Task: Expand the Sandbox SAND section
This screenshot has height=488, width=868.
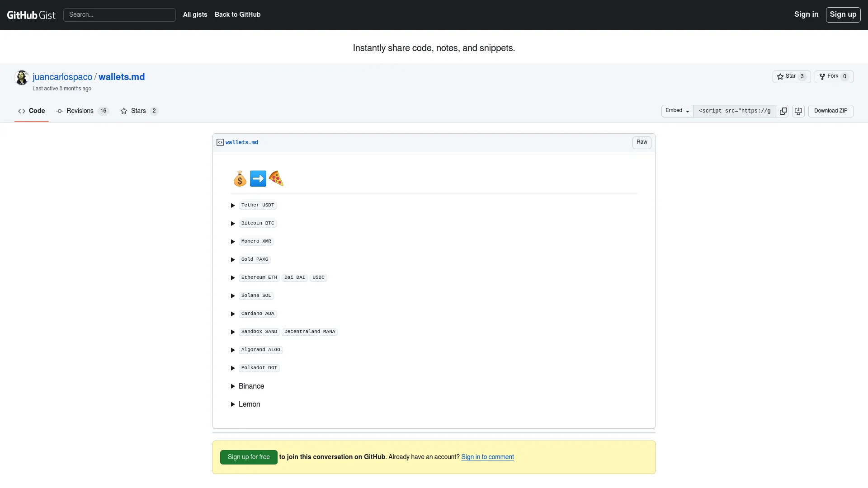Action: (x=259, y=332)
